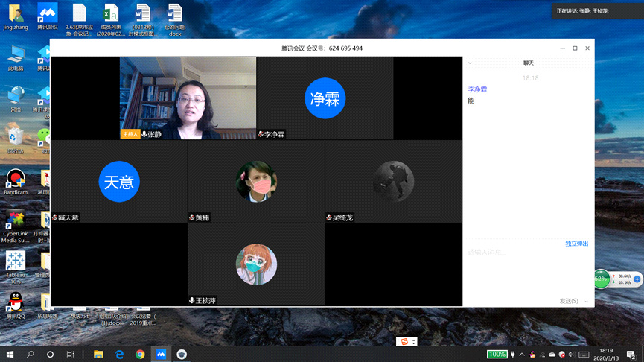Viewport: 644px width, 362px height.
Task: Click Tencent Meeting icon in the taskbar
Action: [161, 355]
